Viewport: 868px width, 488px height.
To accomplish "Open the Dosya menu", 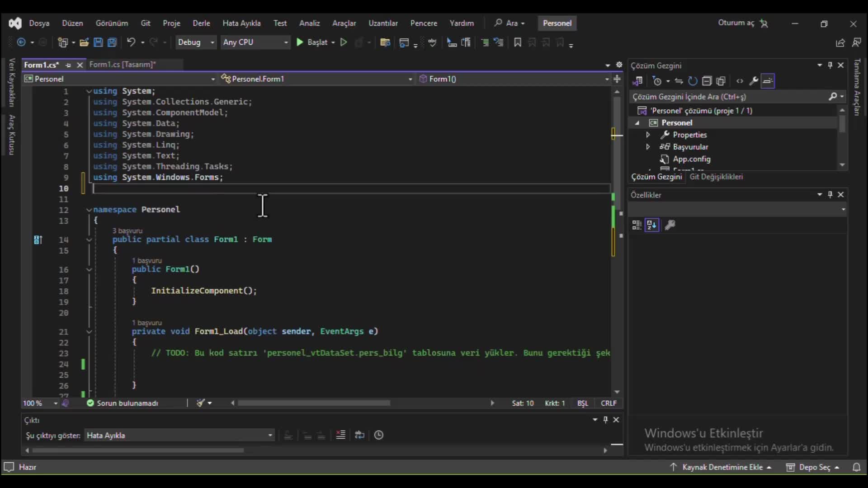I will [39, 23].
